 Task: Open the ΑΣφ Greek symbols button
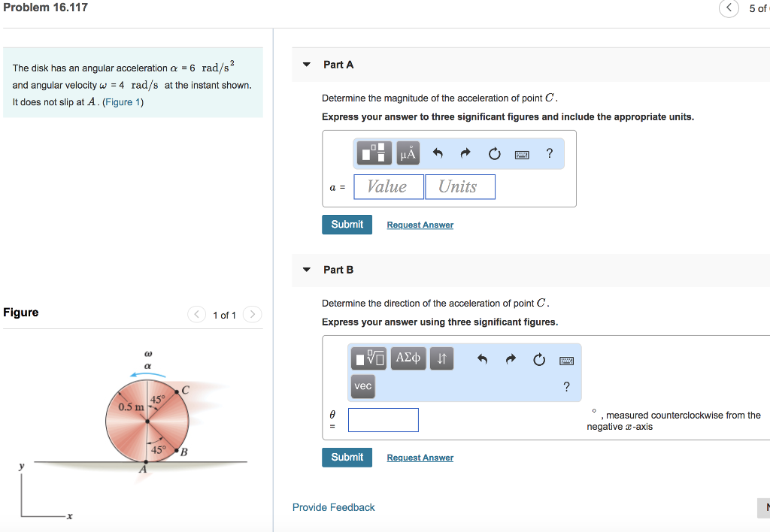pyautogui.click(x=408, y=358)
